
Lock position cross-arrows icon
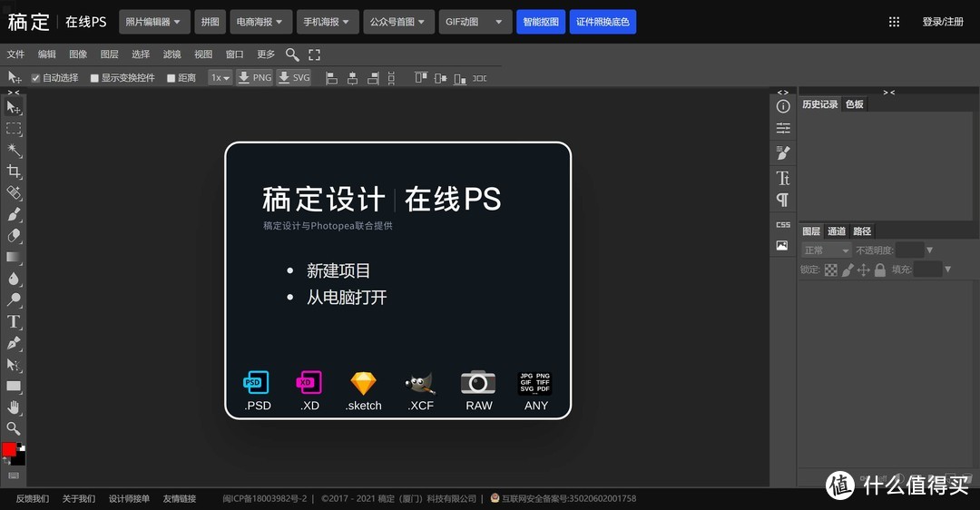[x=863, y=270]
